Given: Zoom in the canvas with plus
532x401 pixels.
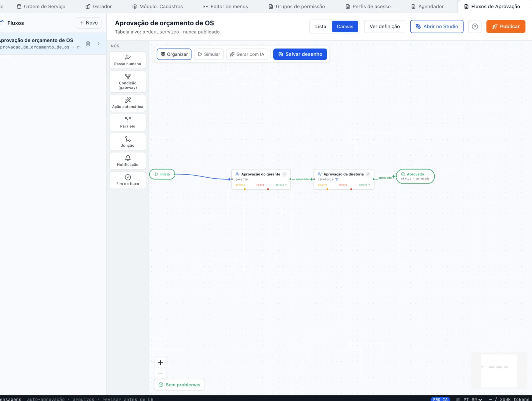Looking at the screenshot, I should (160, 363).
